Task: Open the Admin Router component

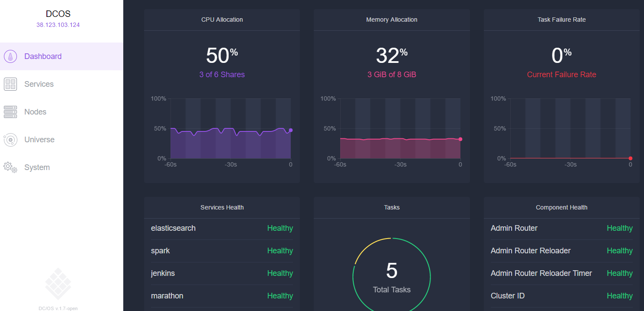Action: click(x=514, y=228)
